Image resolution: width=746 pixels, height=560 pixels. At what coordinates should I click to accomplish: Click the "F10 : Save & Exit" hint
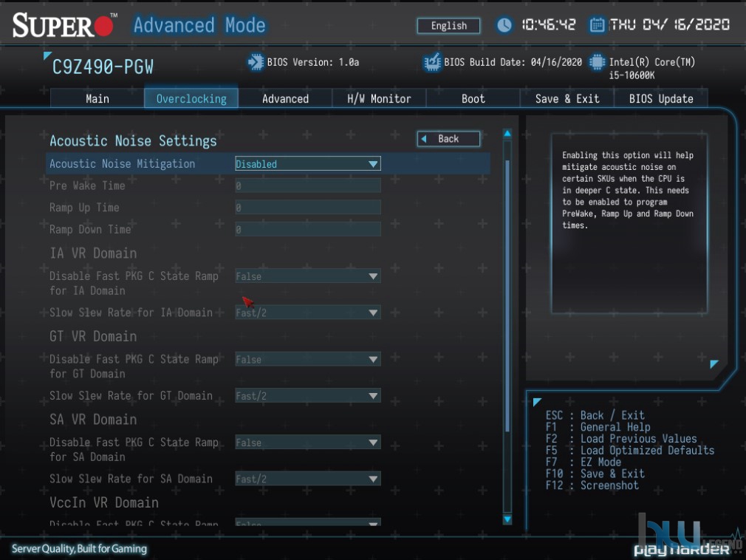[x=595, y=474]
